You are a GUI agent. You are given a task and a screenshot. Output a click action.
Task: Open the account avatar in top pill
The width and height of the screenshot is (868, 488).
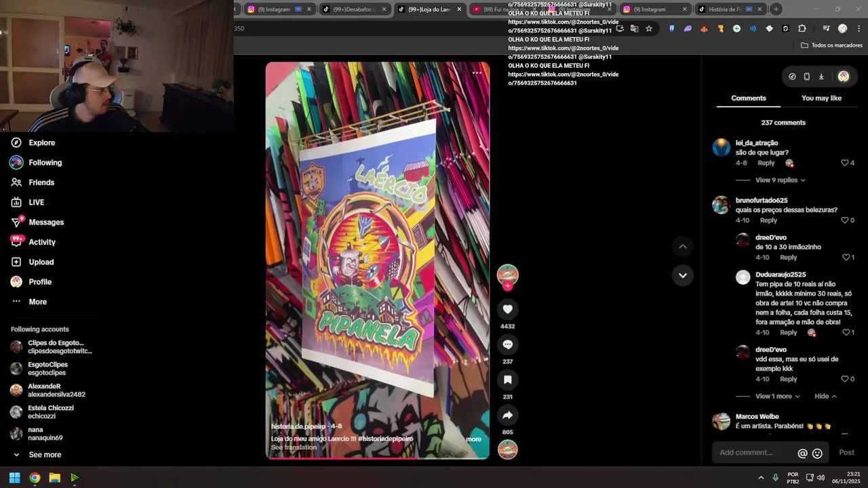click(844, 77)
